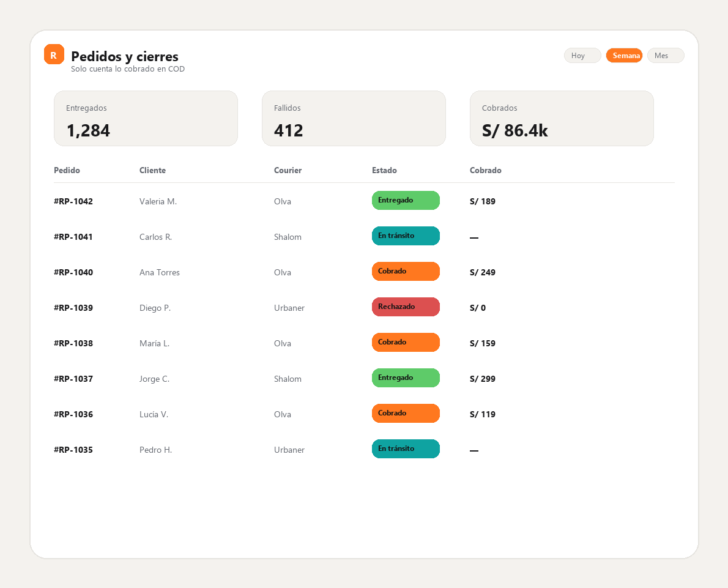Click client name Valeria M.
728x588 pixels.
click(158, 201)
